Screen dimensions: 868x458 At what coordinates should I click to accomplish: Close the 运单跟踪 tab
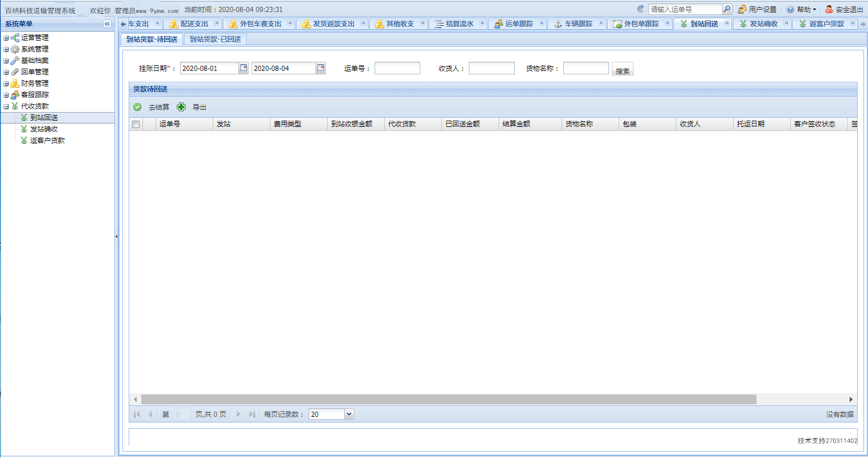[x=541, y=23]
